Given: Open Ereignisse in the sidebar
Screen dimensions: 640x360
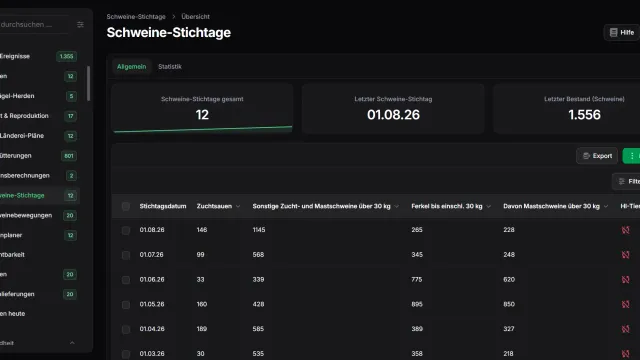Looking at the screenshot, I should 39,56.
